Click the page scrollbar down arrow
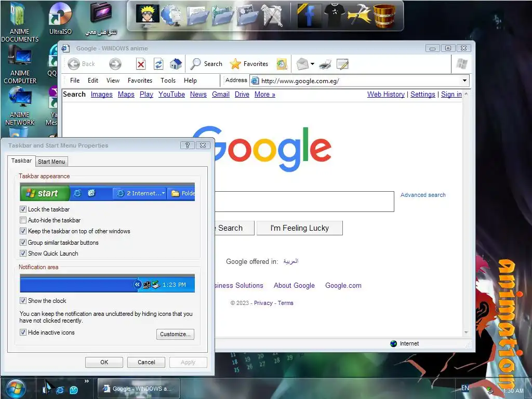This screenshot has width=532, height=399. click(x=466, y=332)
